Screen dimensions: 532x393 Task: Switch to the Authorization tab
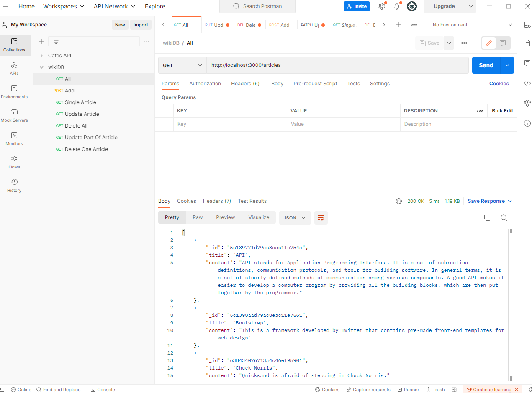pos(205,83)
